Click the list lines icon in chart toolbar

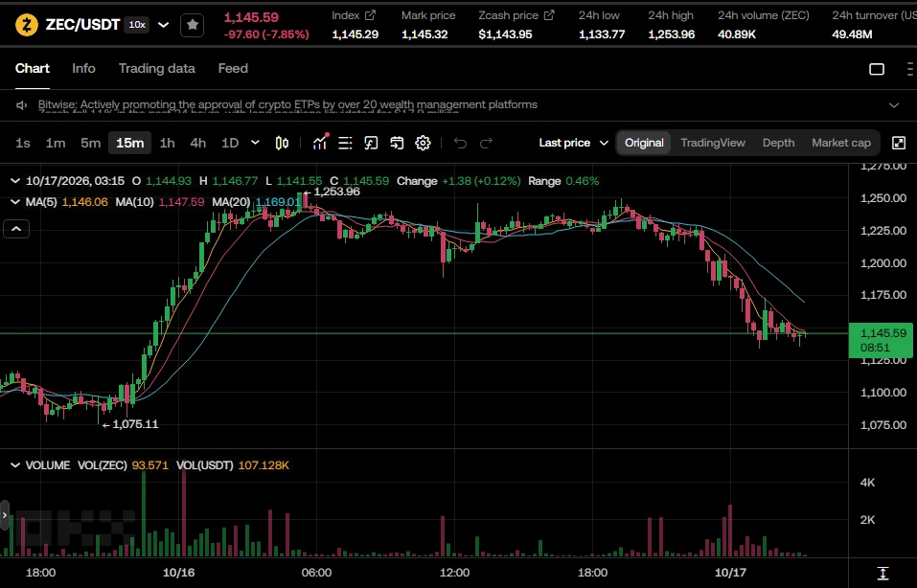pyautogui.click(x=345, y=143)
